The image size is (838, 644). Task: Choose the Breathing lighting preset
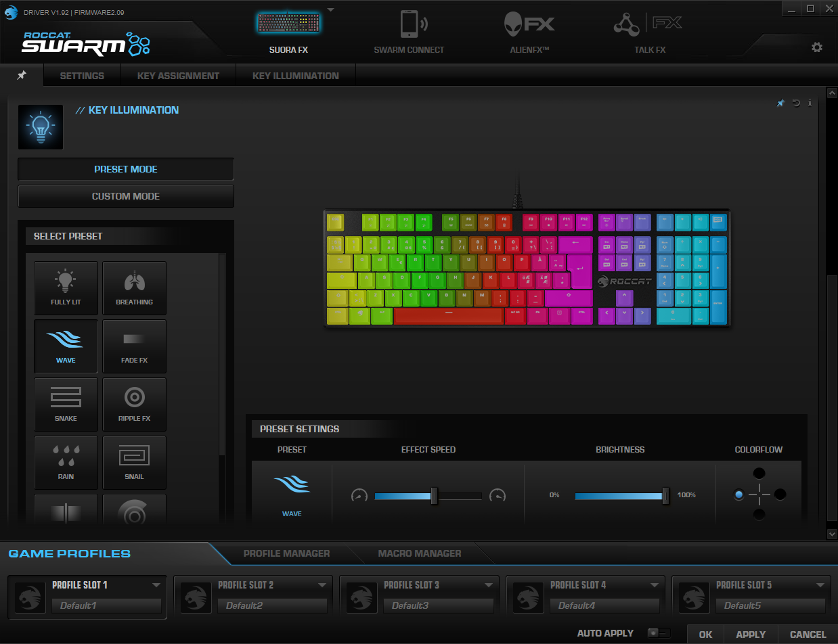click(x=134, y=288)
